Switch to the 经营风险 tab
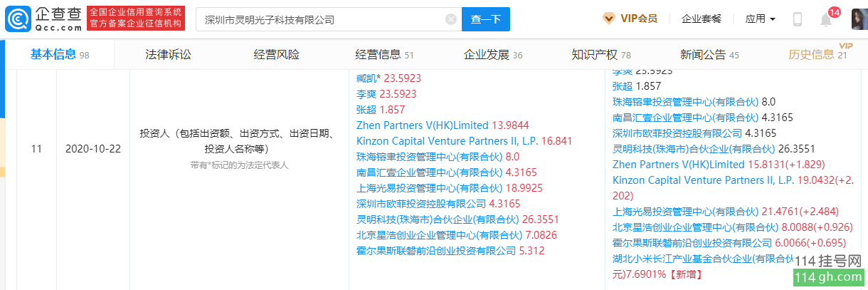This screenshot has width=868, height=290. point(277,54)
